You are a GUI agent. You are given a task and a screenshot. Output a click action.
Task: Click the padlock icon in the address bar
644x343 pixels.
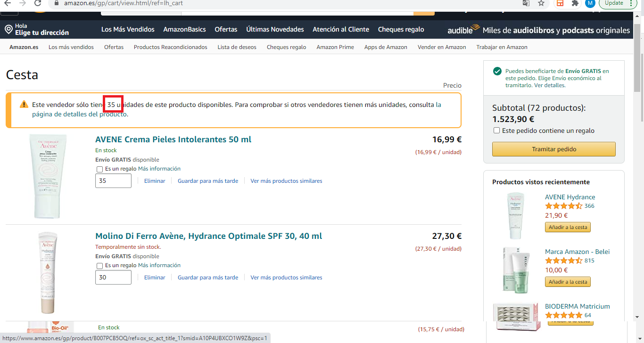tap(57, 3)
